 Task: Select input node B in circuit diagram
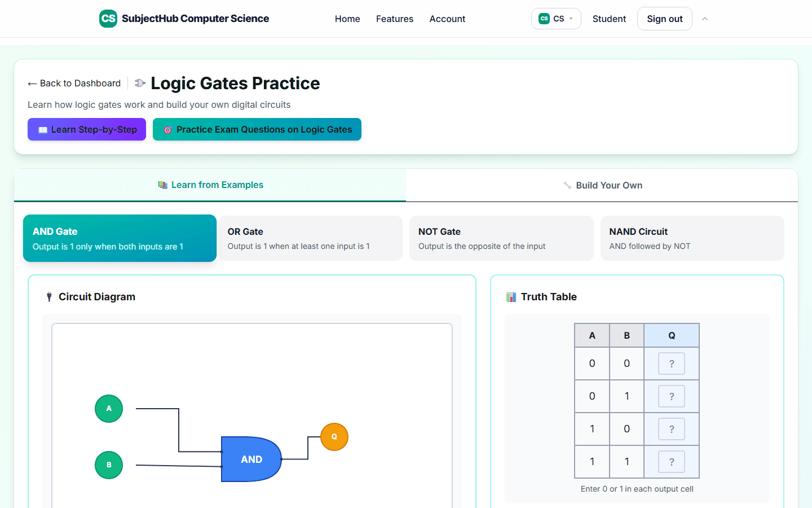109,465
